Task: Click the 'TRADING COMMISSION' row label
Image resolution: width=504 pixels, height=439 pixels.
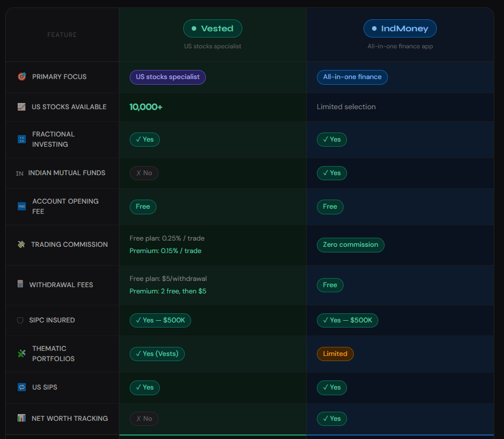Action: coord(69,245)
